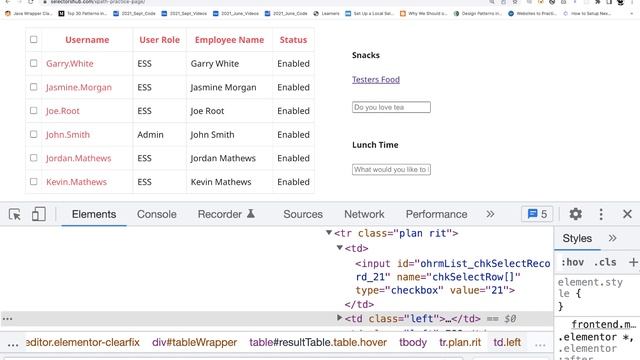Image resolution: width=640 pixels, height=360 pixels.
Task: Open the Performance tab
Action: pos(436,214)
